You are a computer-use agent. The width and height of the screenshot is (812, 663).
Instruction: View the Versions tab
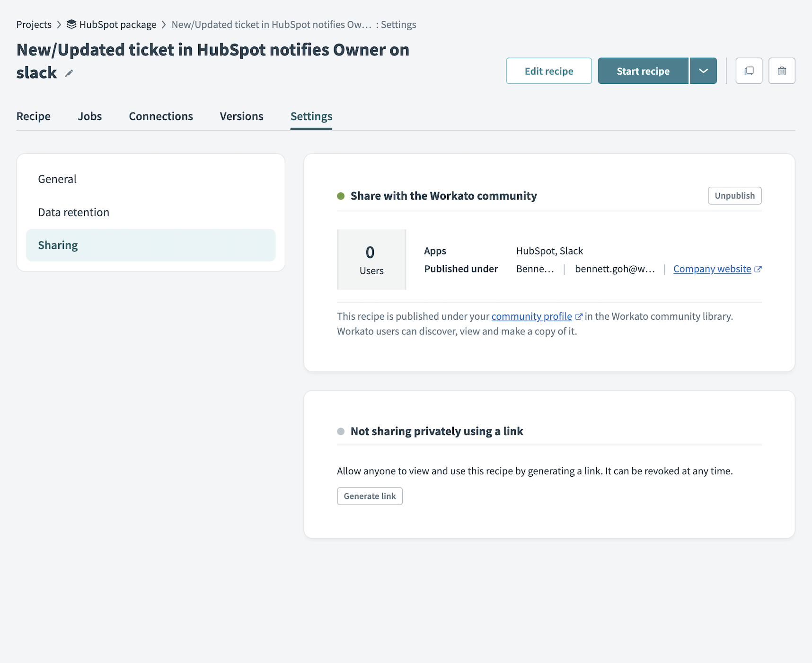click(241, 116)
